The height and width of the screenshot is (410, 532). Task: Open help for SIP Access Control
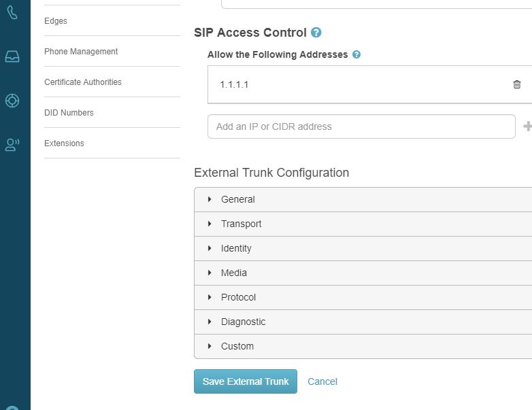(316, 32)
